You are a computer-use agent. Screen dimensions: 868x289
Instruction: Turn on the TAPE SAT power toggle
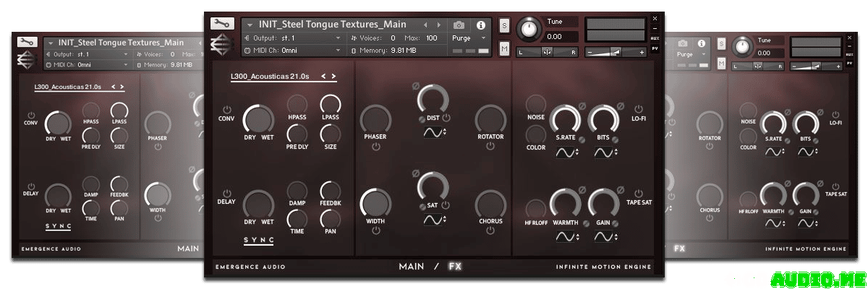(639, 193)
